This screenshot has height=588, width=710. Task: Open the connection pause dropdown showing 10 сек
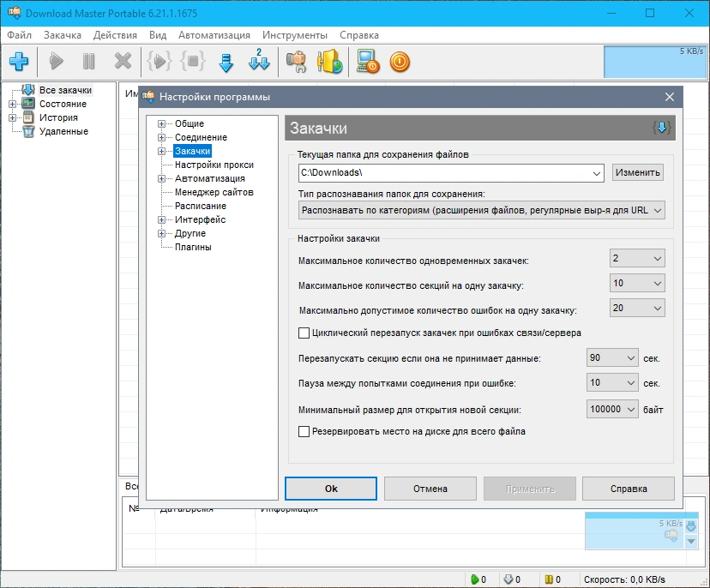click(x=612, y=383)
